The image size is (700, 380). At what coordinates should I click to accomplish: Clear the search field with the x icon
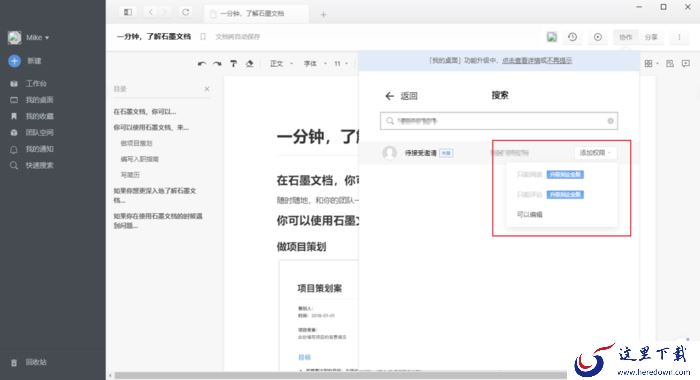click(x=610, y=121)
